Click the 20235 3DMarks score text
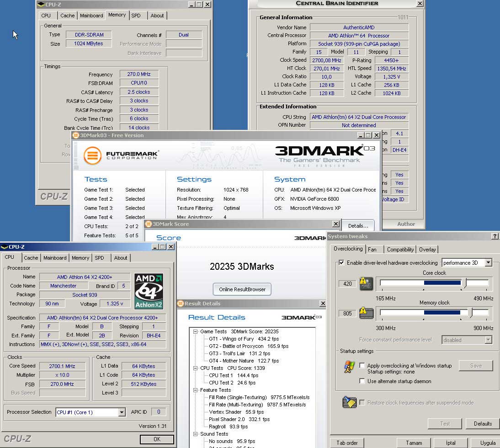 (x=242, y=266)
